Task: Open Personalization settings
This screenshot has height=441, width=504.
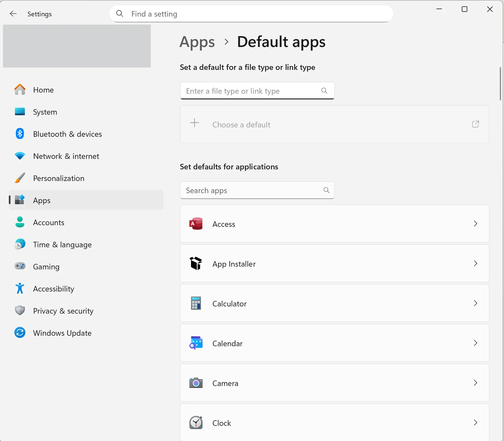Action: 86,178
